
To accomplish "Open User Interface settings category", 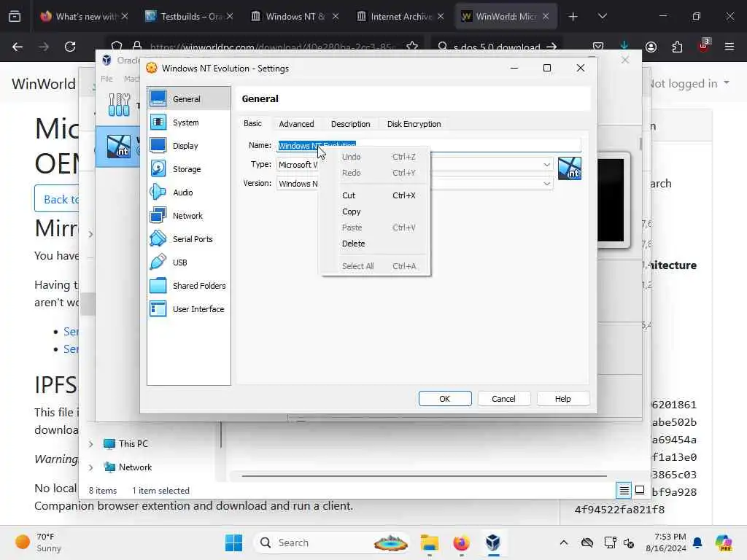I will (x=189, y=309).
